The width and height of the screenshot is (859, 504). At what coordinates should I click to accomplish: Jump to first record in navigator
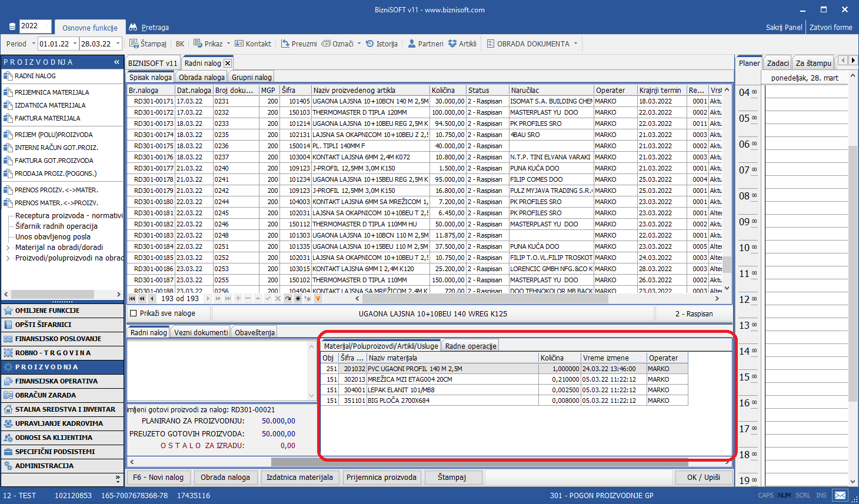tap(132, 299)
